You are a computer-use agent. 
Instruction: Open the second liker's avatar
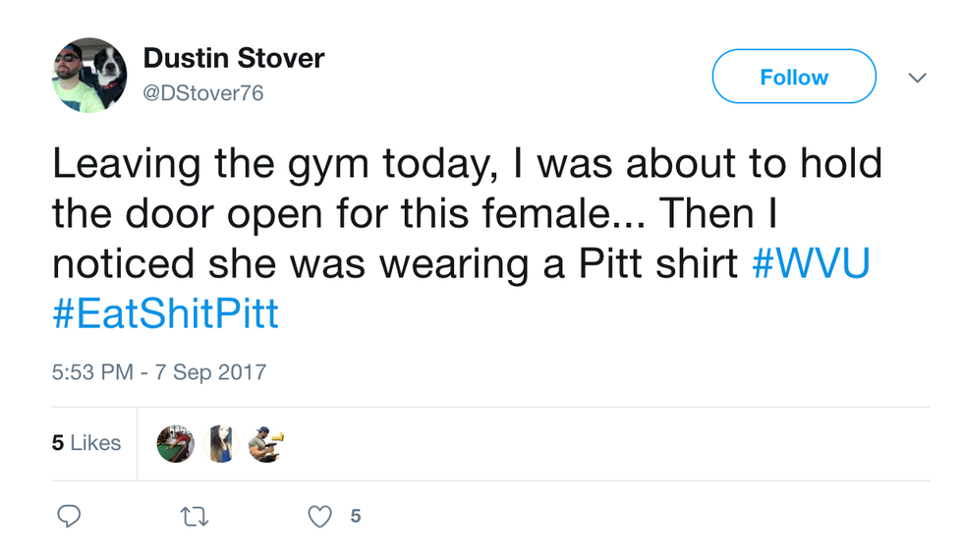click(x=221, y=444)
